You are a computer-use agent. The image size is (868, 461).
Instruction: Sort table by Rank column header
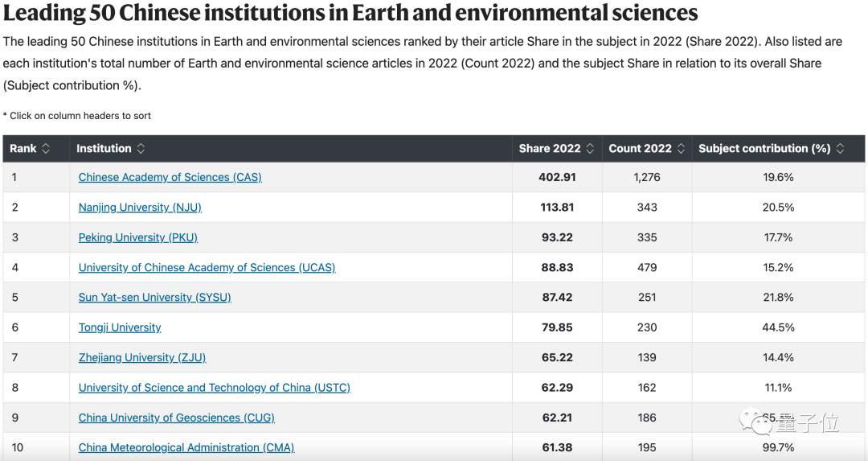point(23,149)
